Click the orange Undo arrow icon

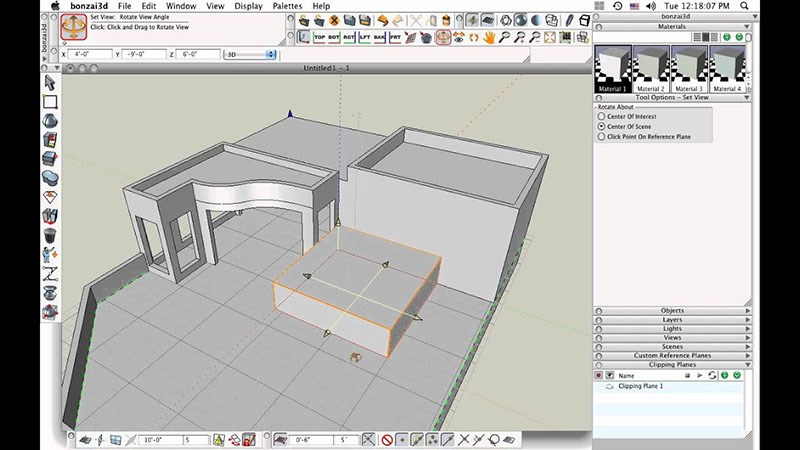pyautogui.click(x=382, y=20)
